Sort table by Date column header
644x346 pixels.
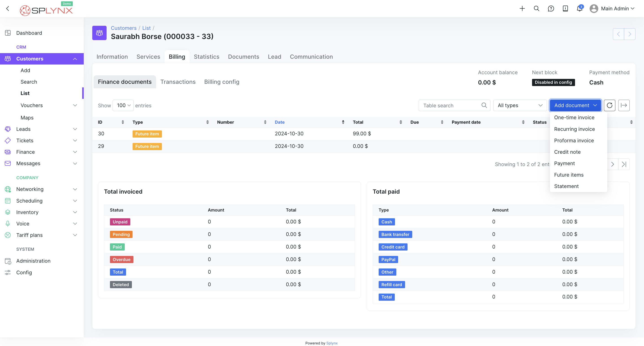point(279,122)
